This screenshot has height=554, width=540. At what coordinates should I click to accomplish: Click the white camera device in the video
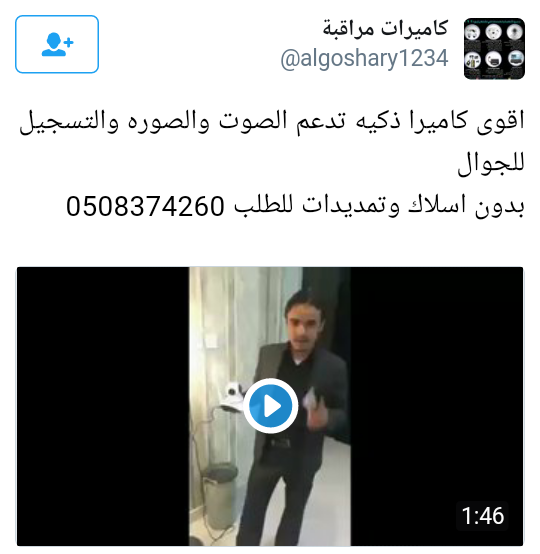[x=231, y=396]
